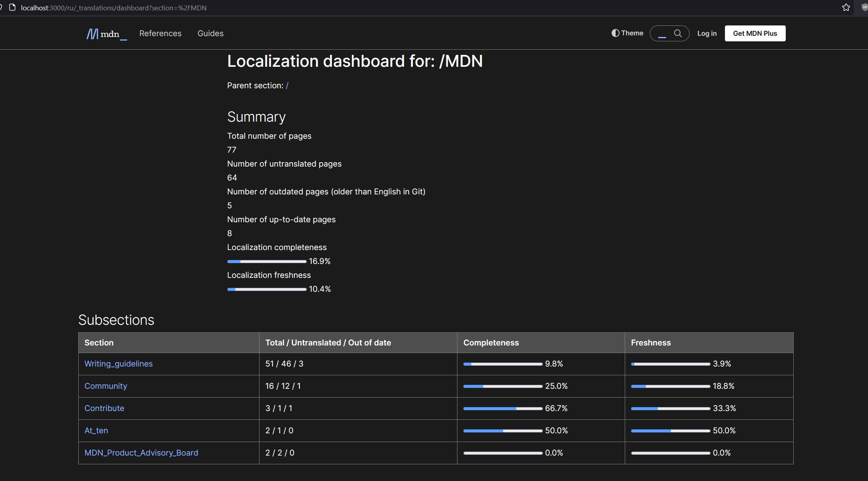Screen dimensions: 868x481
Task: Open the MDN_Product_Advisory_Board section
Action: click(x=141, y=453)
